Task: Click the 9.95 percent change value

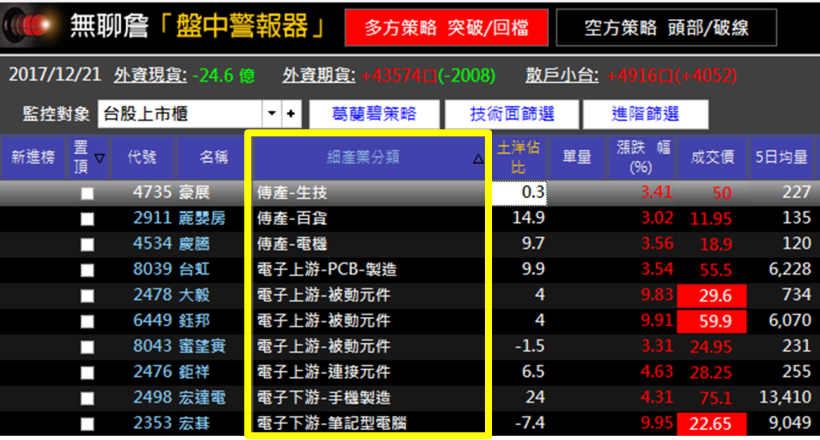Action: click(657, 423)
